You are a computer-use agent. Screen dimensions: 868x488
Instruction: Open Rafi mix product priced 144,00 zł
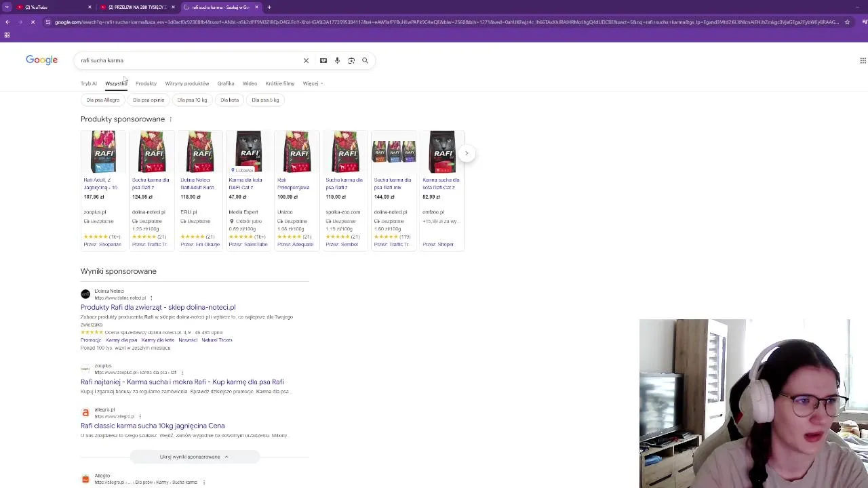393,190
